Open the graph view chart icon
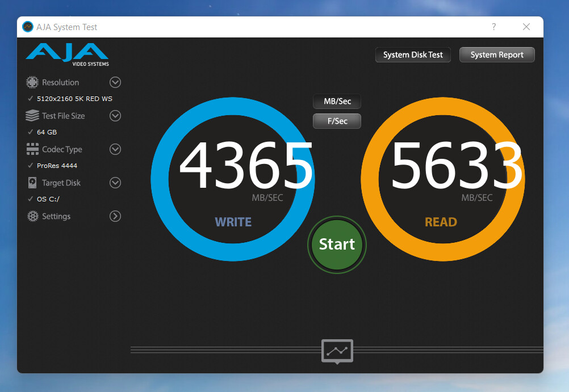Image resolution: width=569 pixels, height=392 pixels. 337,351
